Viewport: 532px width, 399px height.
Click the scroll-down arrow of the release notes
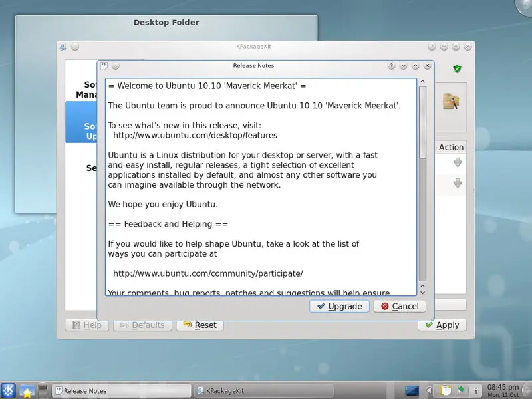point(422,293)
